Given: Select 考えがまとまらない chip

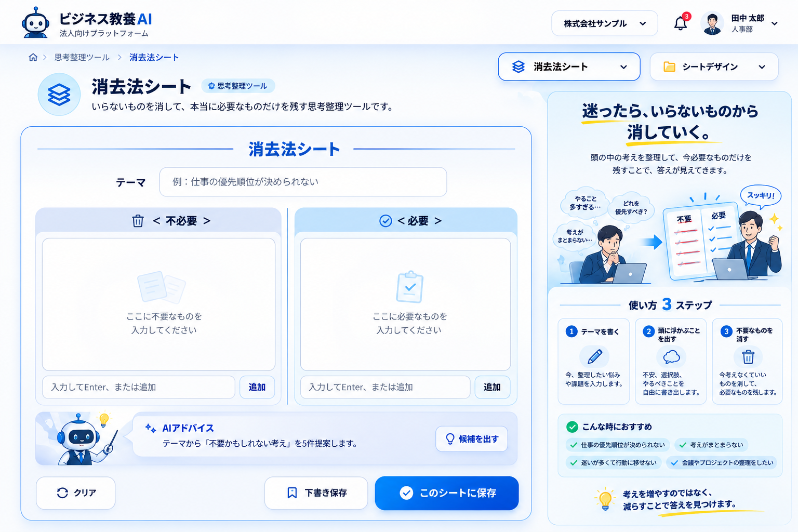Looking at the screenshot, I should 712,445.
